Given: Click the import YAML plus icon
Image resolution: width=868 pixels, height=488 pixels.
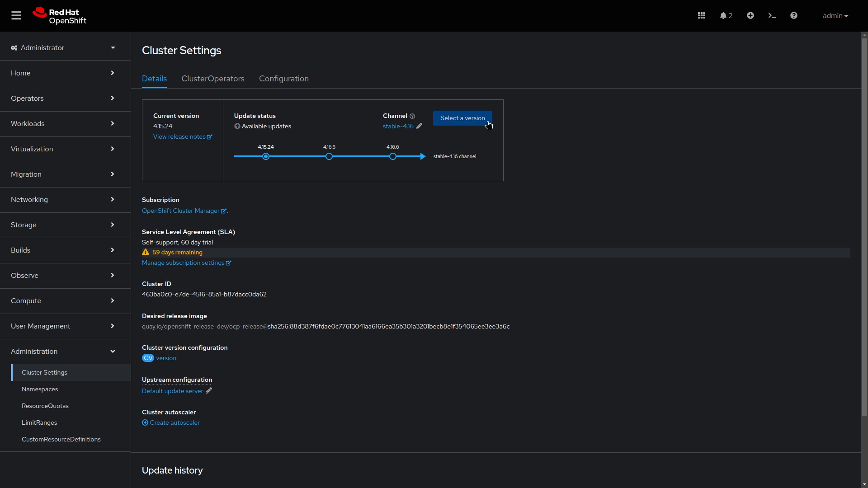Looking at the screenshot, I should [750, 15].
